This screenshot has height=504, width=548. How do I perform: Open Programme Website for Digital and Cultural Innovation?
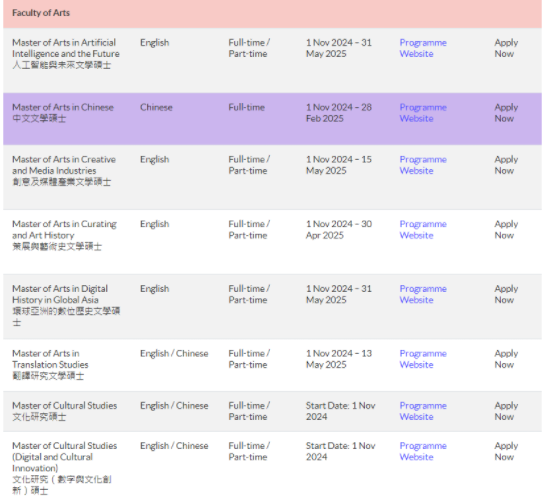pos(423,451)
